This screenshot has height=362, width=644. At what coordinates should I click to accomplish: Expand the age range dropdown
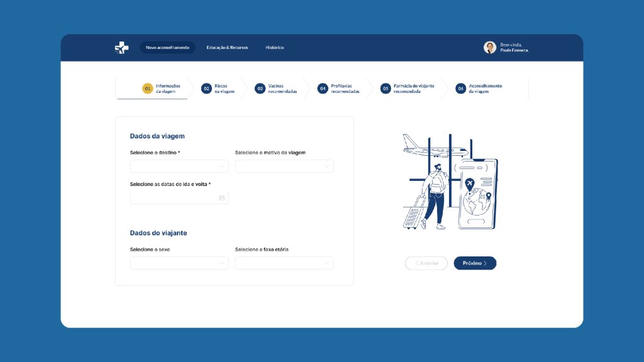pos(284,263)
